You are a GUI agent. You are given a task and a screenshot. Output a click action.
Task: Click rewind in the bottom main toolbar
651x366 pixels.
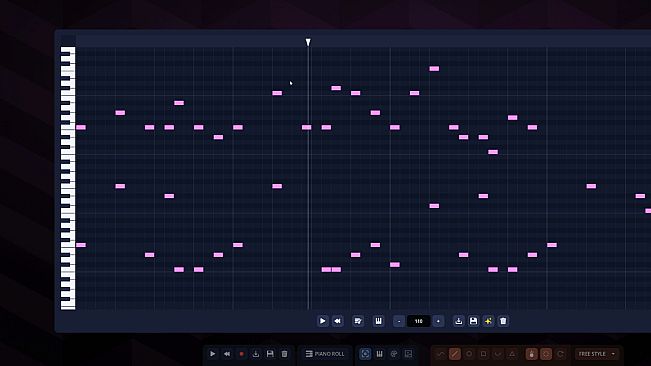227,354
